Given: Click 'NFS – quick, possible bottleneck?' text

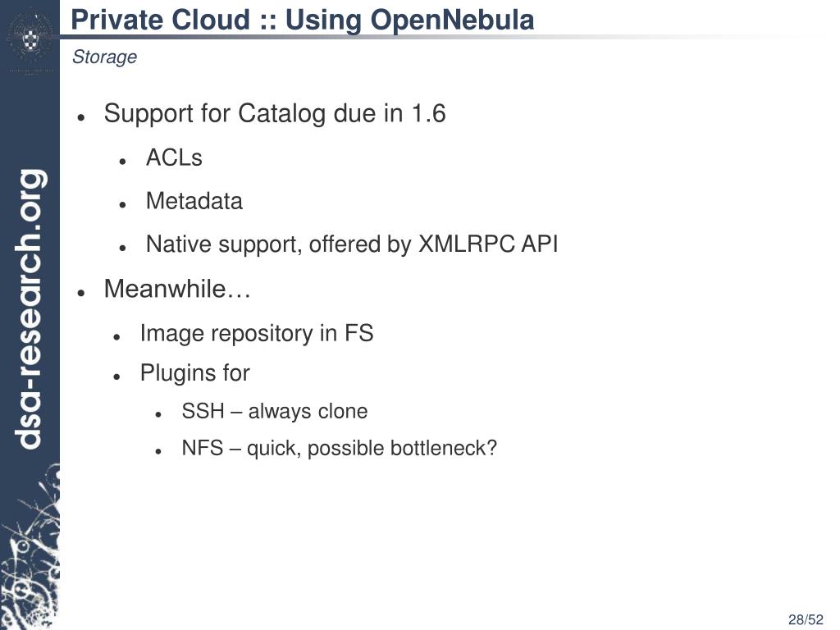Looking at the screenshot, I should 340,449.
